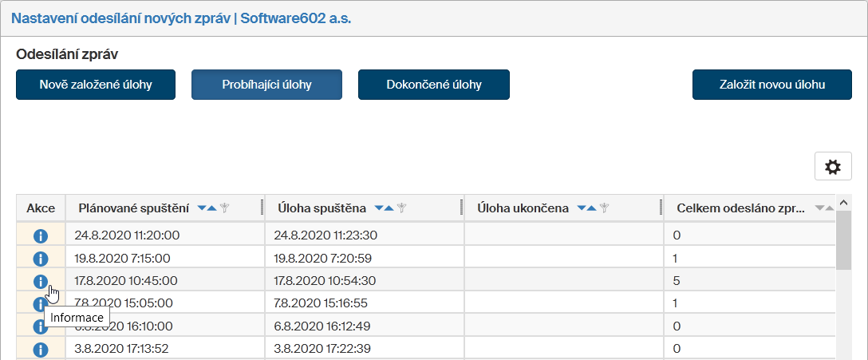Show Dokončené úlohy list
This screenshot has height=360, width=868.
click(x=433, y=85)
